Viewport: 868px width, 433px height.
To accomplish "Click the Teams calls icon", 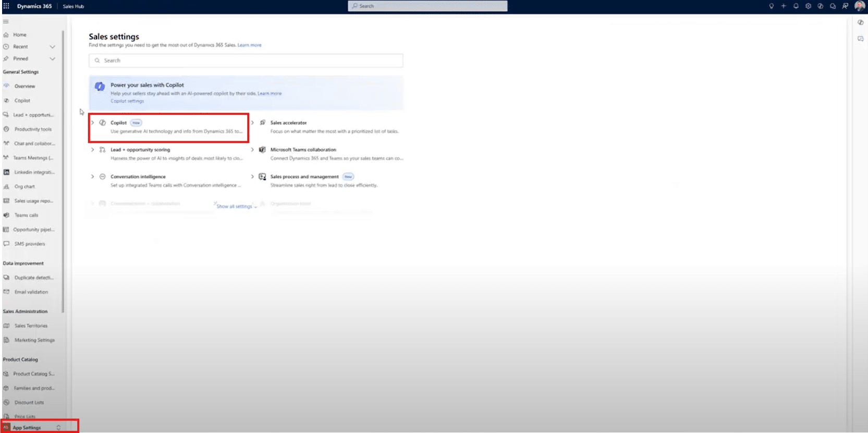I will (x=6, y=215).
